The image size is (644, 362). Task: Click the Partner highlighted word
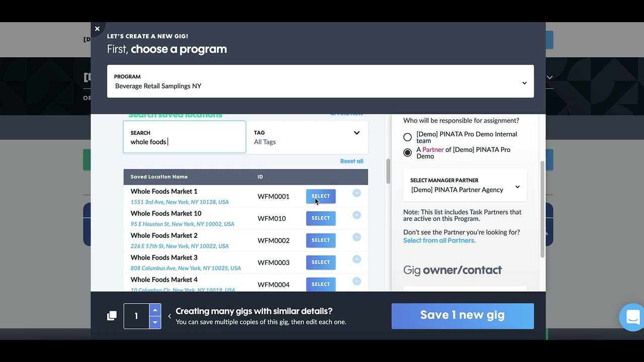(433, 150)
